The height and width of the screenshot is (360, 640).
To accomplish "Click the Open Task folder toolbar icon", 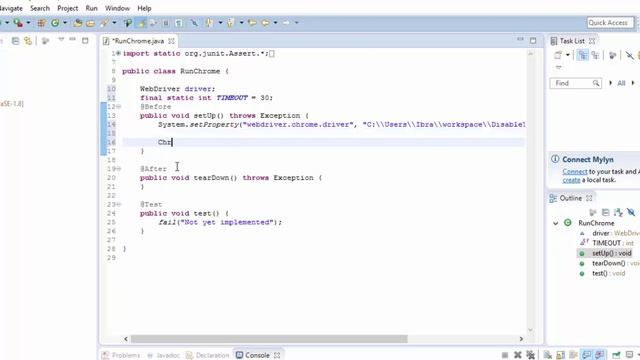I will click(90, 23).
